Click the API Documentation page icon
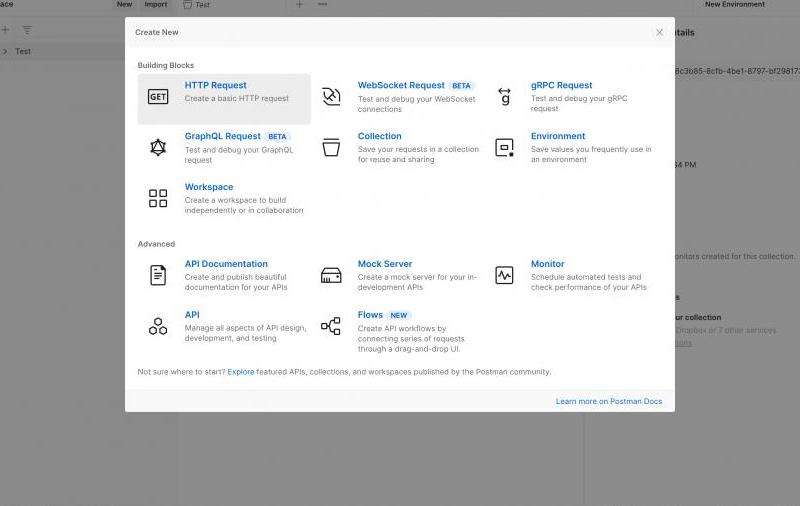This screenshot has height=506, width=800. [158, 275]
